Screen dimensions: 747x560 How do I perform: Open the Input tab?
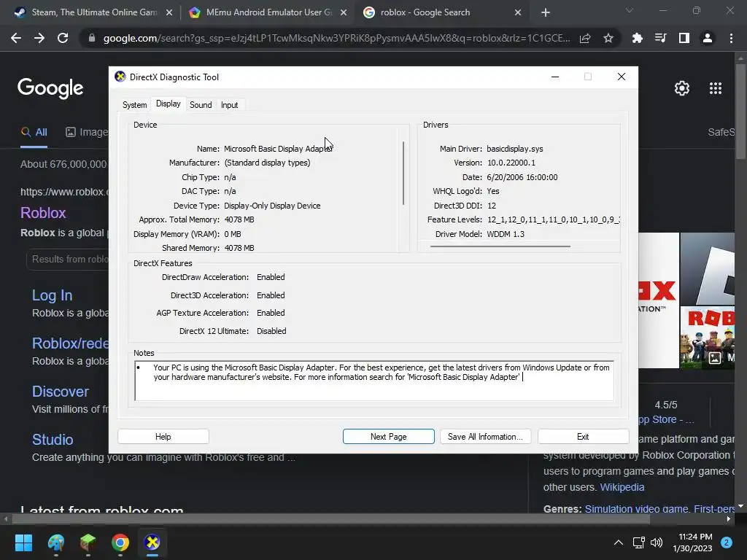click(x=229, y=105)
